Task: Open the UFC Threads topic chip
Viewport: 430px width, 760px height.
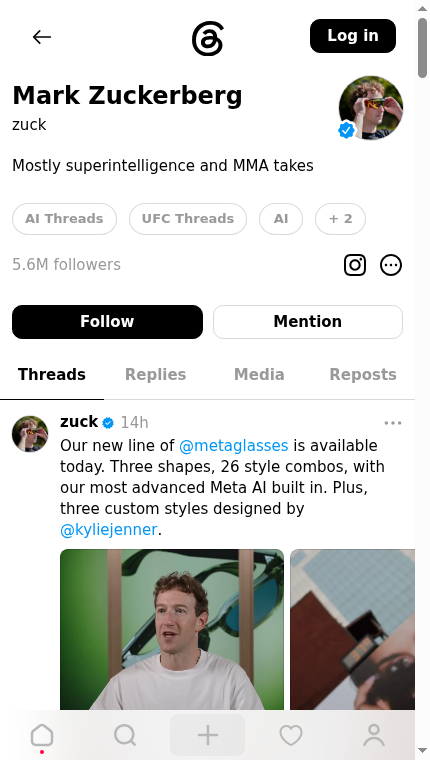Action: point(188,219)
